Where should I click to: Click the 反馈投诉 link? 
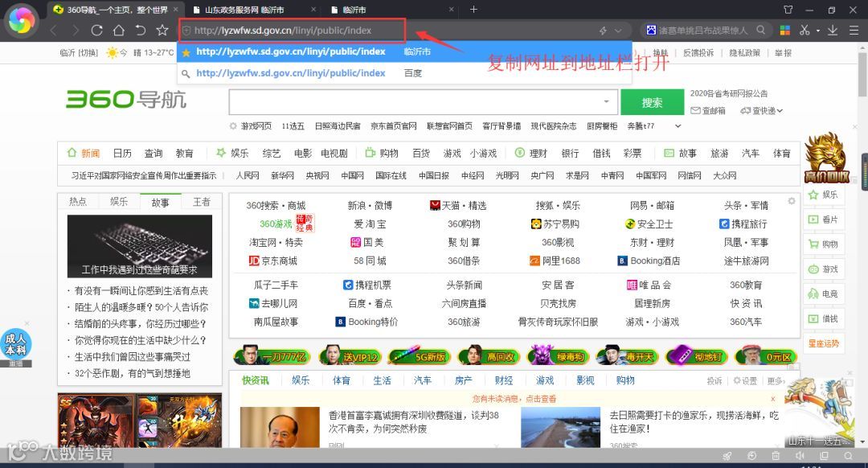[x=698, y=52]
